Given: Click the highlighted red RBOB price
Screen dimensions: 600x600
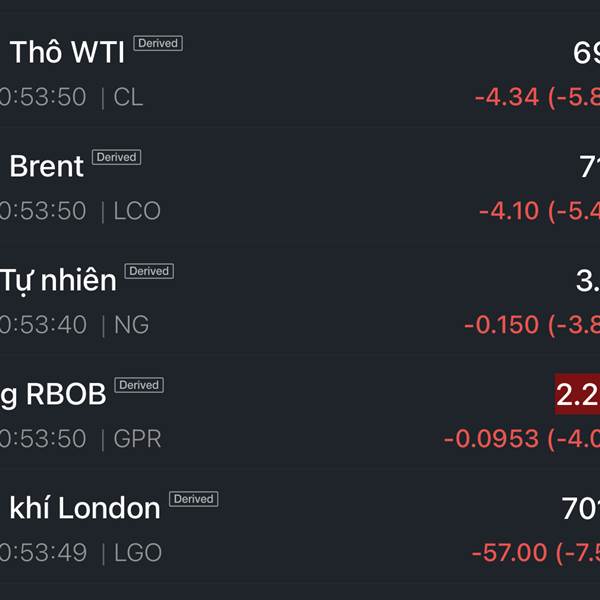Looking at the screenshot, I should point(577,394).
